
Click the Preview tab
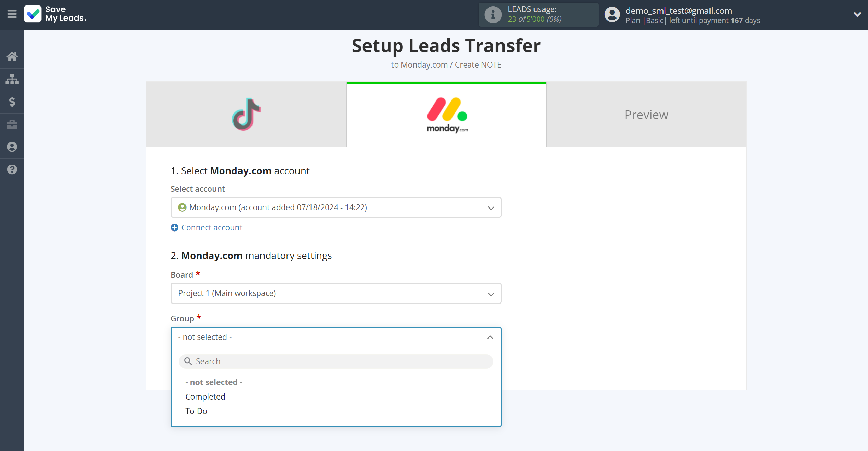(x=647, y=114)
